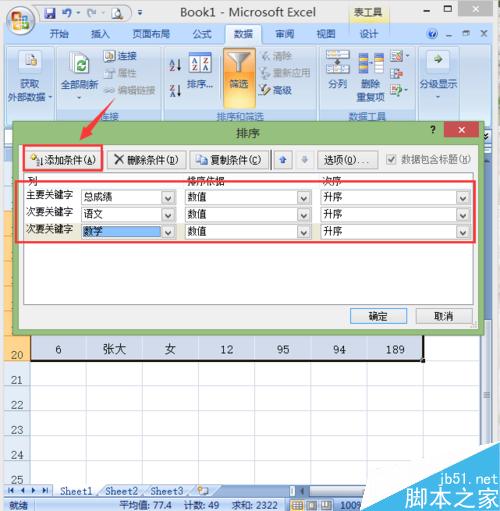Open Data Validation icon in Data Tools
The width and height of the screenshot is (500, 511).
tap(398, 56)
